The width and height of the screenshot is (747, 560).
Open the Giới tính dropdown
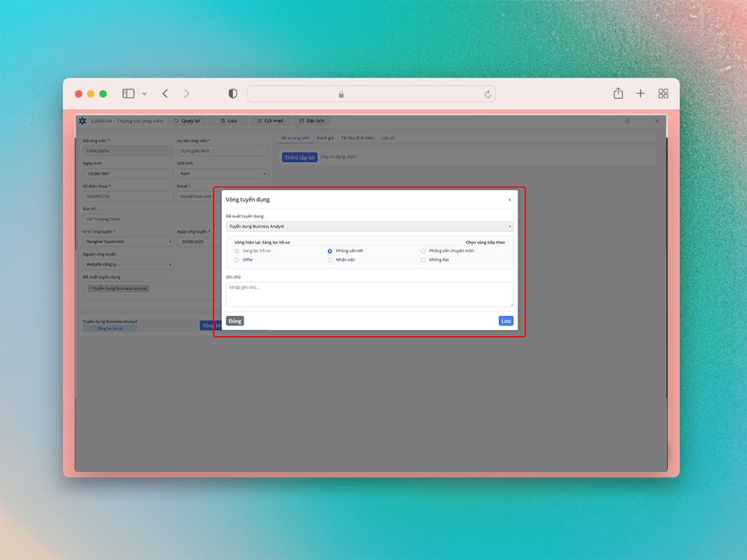[x=222, y=173]
